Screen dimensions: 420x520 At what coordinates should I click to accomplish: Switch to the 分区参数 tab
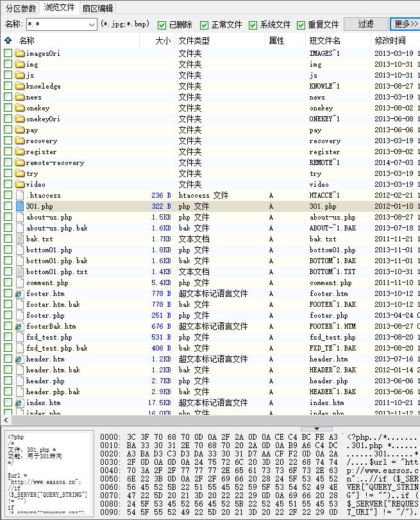[x=21, y=8]
